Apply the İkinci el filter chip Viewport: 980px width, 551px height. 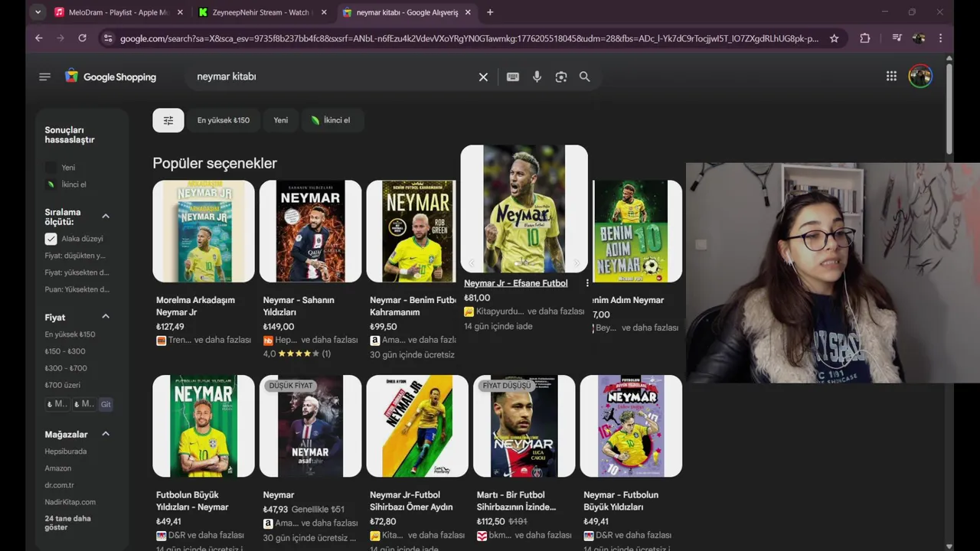click(332, 120)
